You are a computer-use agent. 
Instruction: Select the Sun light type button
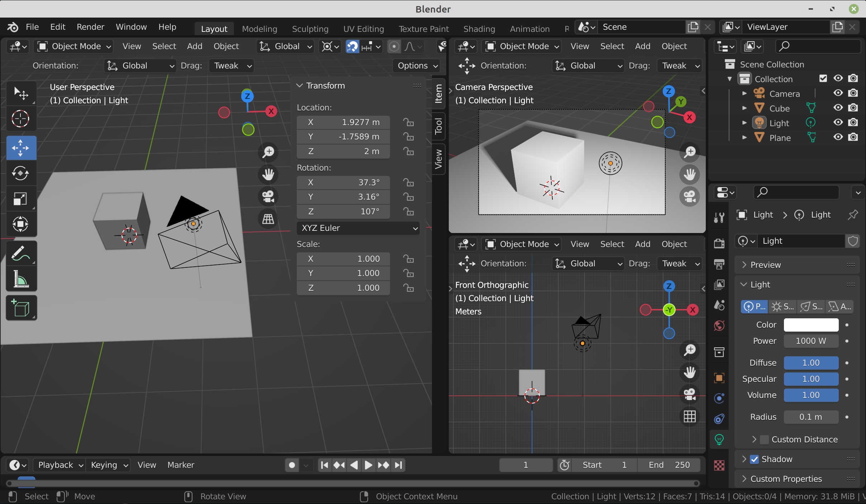pos(782,306)
